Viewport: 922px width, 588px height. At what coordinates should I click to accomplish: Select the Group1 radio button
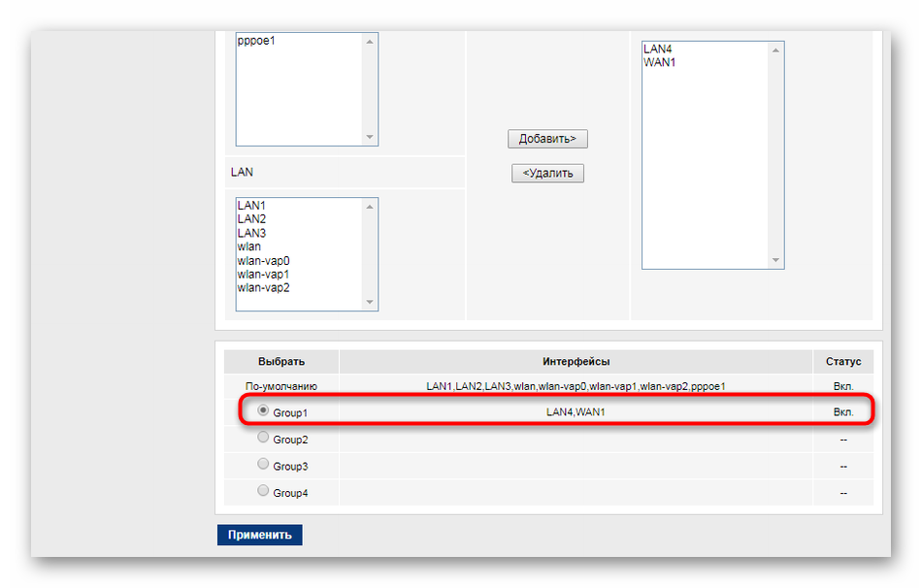263,410
